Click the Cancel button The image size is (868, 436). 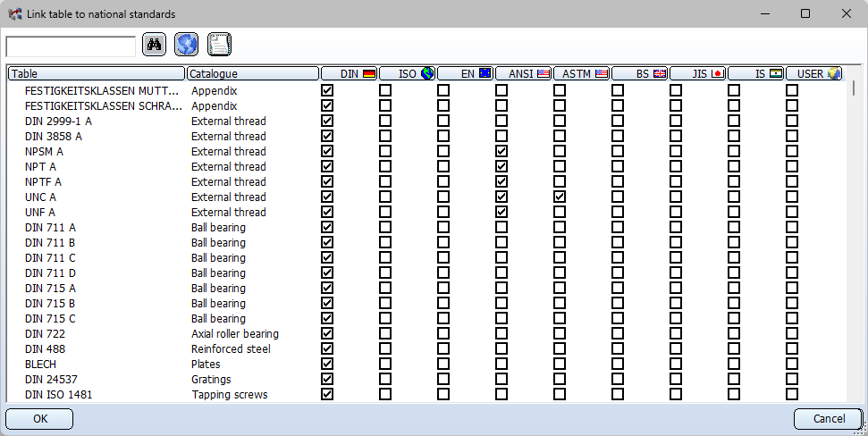(x=828, y=419)
